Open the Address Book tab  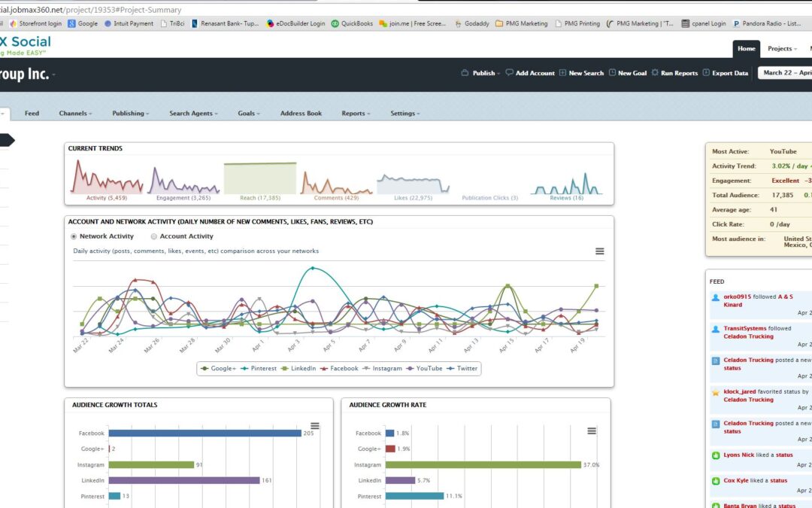(x=301, y=114)
